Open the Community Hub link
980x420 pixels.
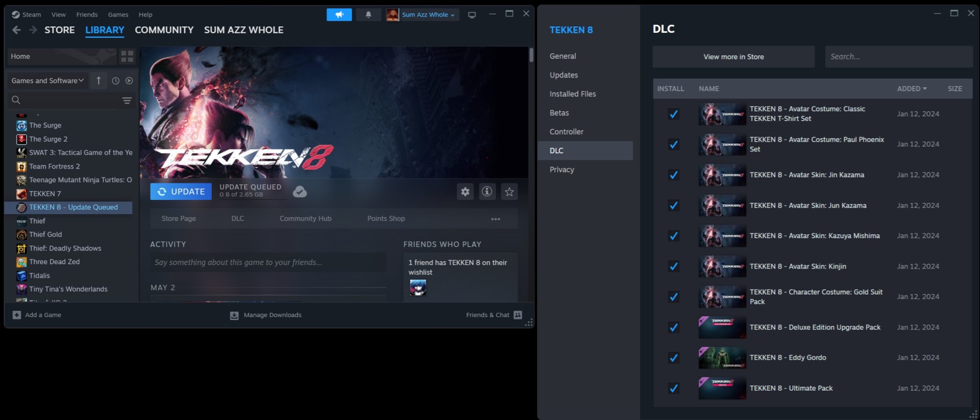point(305,219)
